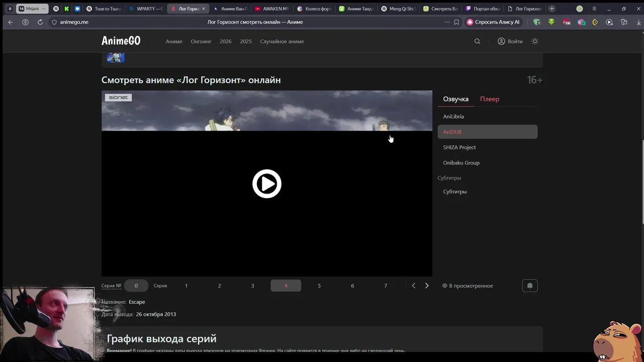Click the Серия № input field
644x362 pixels.
(136, 286)
